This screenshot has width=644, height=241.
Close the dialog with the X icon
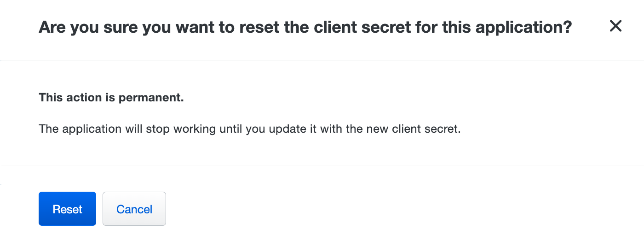point(615,26)
